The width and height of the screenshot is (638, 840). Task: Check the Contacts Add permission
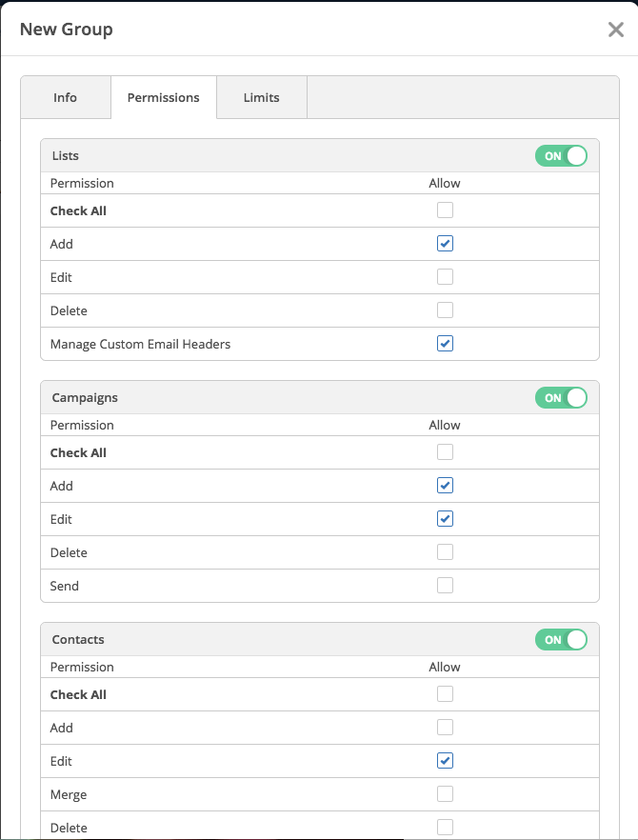[x=445, y=728]
